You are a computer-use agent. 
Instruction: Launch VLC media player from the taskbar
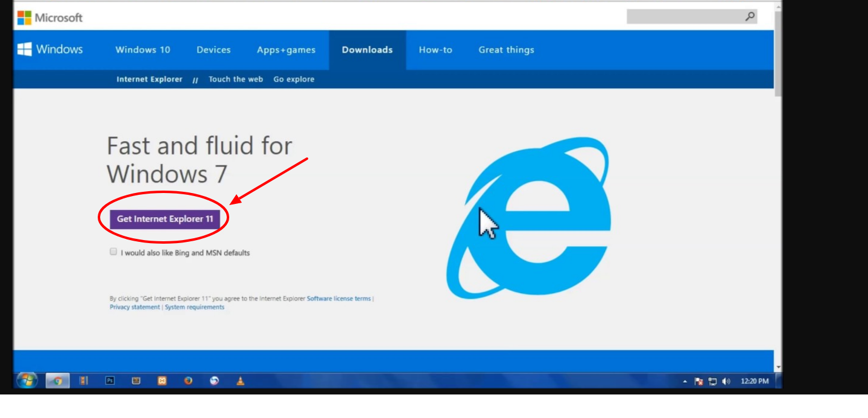click(240, 381)
